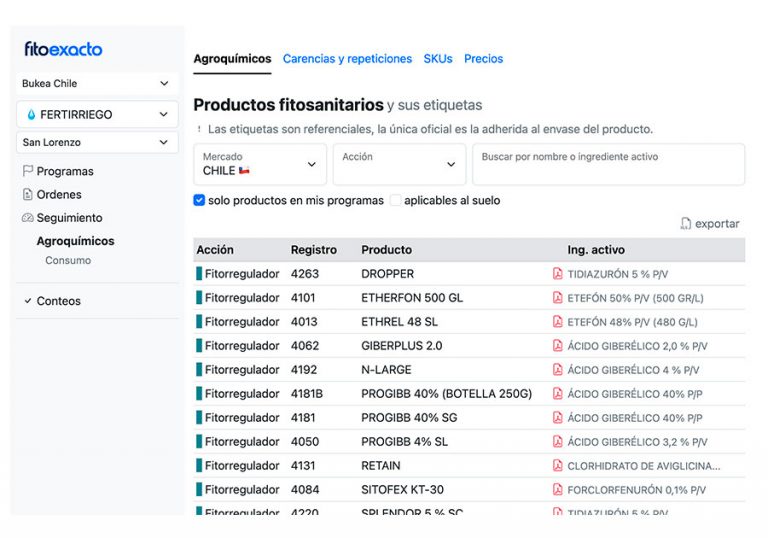The height and width of the screenshot is (538, 768).
Task: Collapse the Conteos section
Action: coord(28,301)
